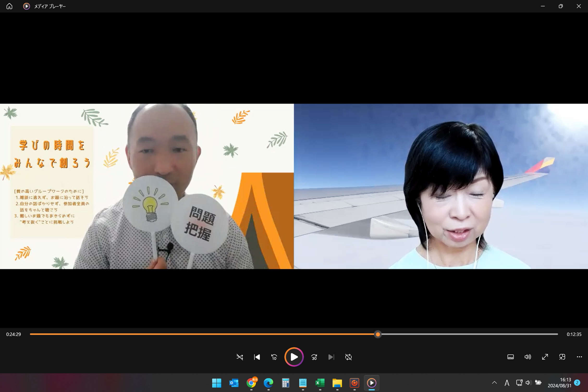Viewport: 588px width, 392px height.
Task: Open Excel from the taskbar
Action: (x=320, y=383)
